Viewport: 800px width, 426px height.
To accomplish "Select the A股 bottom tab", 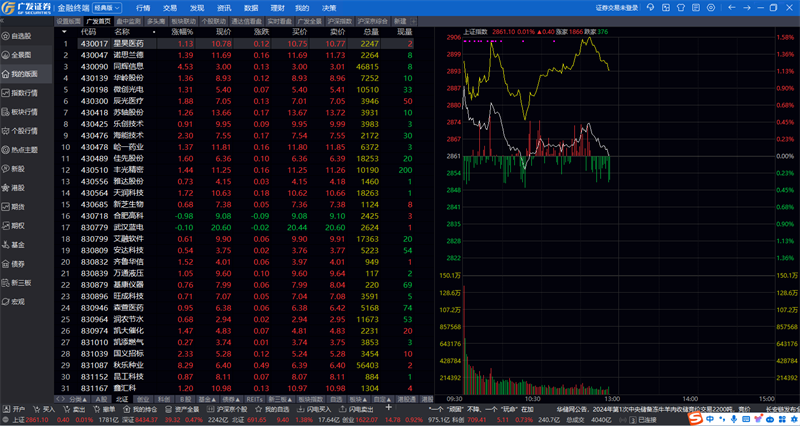I will click(x=102, y=399).
